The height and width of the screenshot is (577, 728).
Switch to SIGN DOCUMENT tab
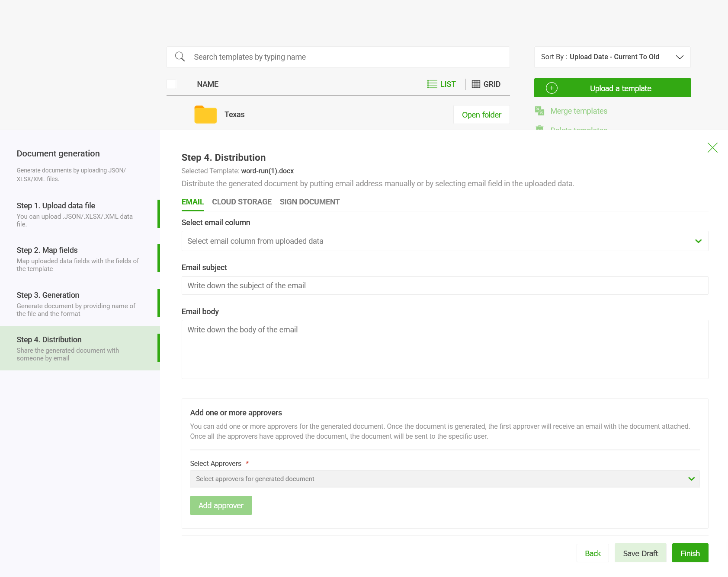[x=310, y=202]
